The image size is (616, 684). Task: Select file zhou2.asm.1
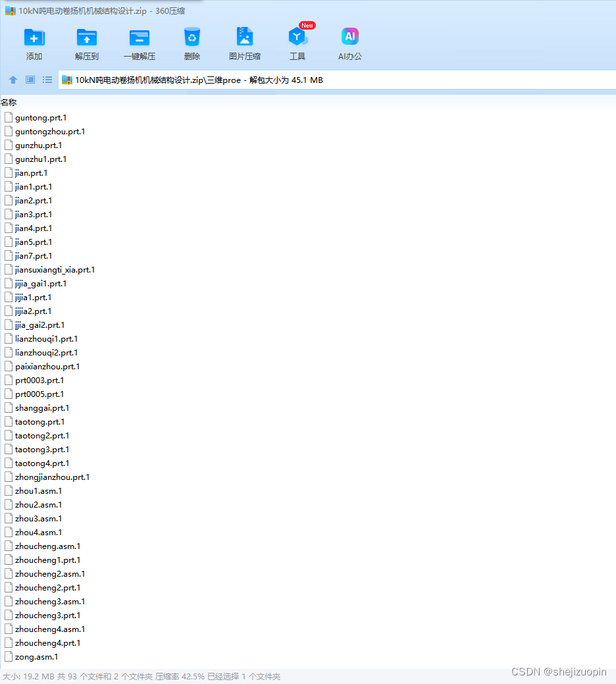pyautogui.click(x=34, y=505)
